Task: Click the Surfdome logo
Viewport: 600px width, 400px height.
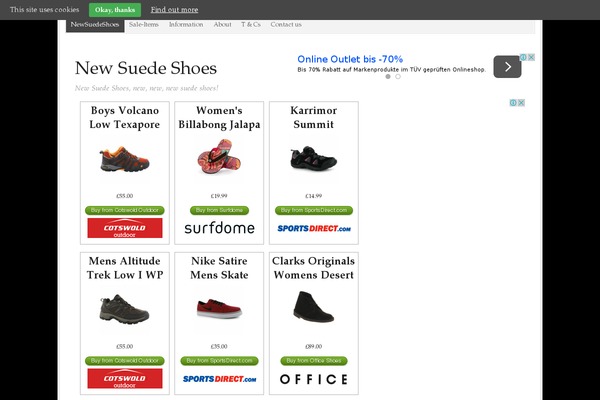Action: (x=219, y=228)
